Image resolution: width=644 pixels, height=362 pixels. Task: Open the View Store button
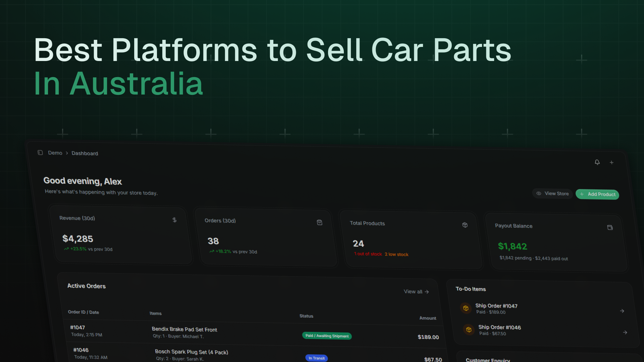pos(552,193)
